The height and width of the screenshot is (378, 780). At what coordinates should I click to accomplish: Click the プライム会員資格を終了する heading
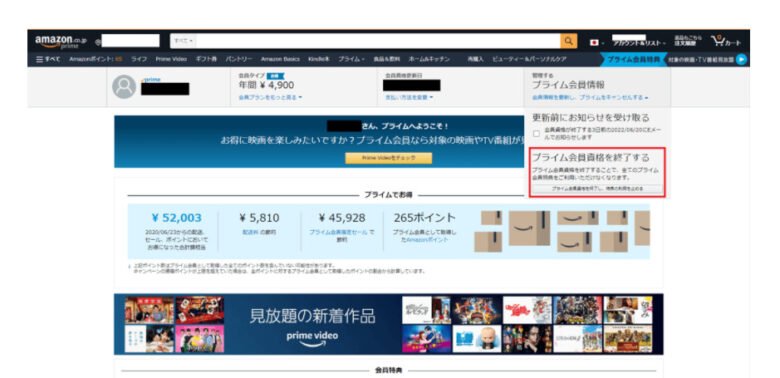pyautogui.click(x=590, y=157)
